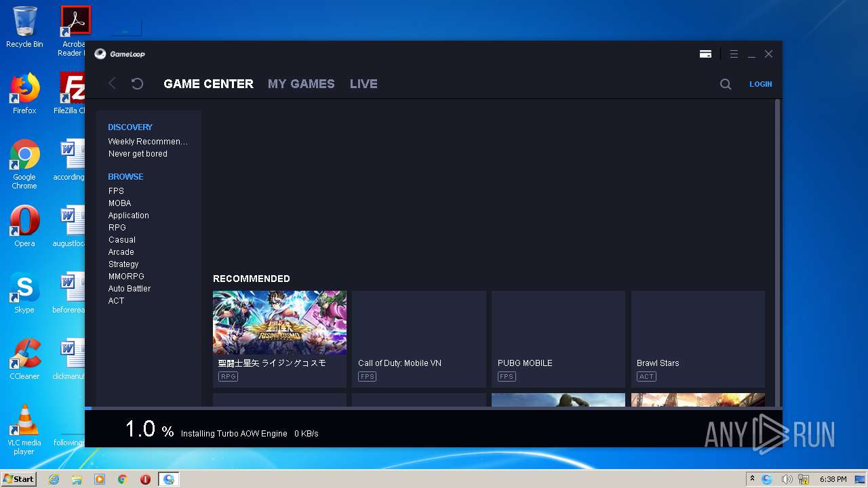Screen dimensions: 868x488
Task: Browse the MMORPG category
Action: pos(126,277)
